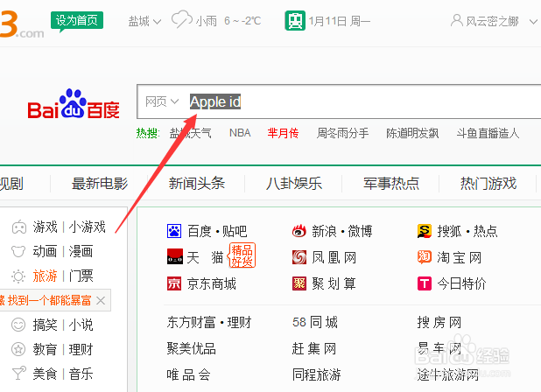Open the 赶集网 link
This screenshot has height=392, width=541.
(314, 348)
